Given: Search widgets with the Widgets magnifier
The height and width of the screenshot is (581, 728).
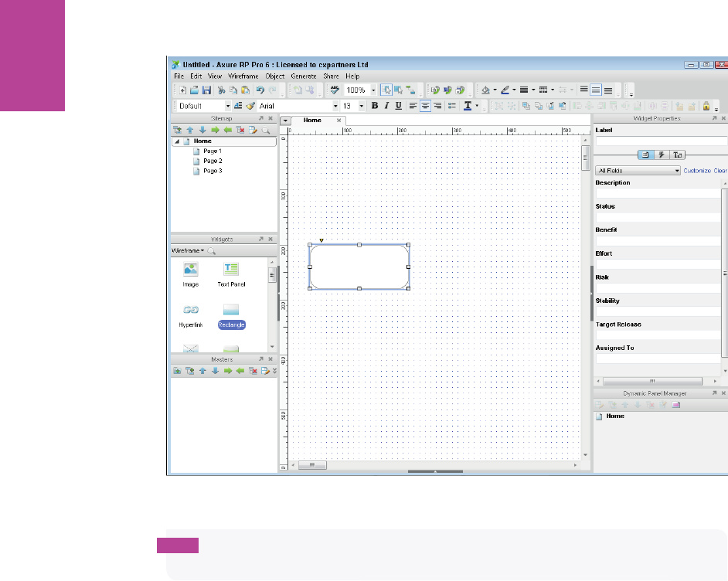Looking at the screenshot, I should [x=211, y=251].
